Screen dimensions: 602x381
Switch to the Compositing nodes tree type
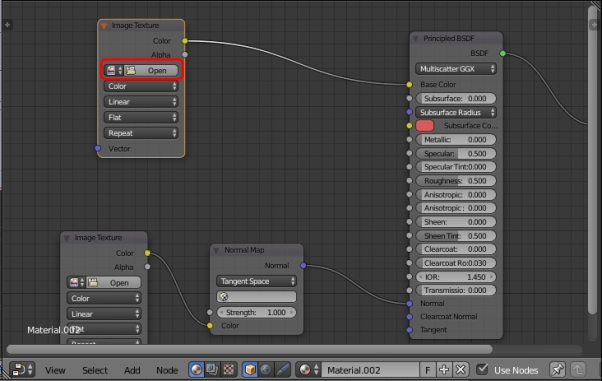[x=212, y=370]
